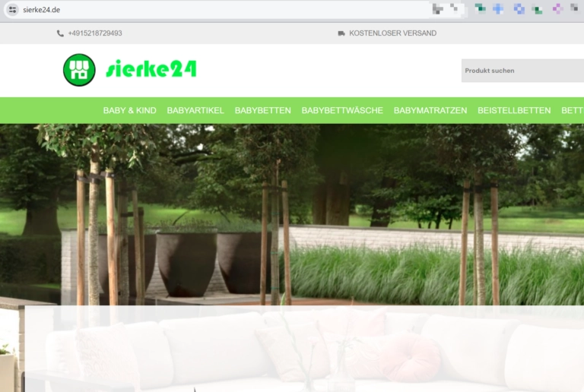Navigate to the Babymatratzen category

pyautogui.click(x=430, y=110)
